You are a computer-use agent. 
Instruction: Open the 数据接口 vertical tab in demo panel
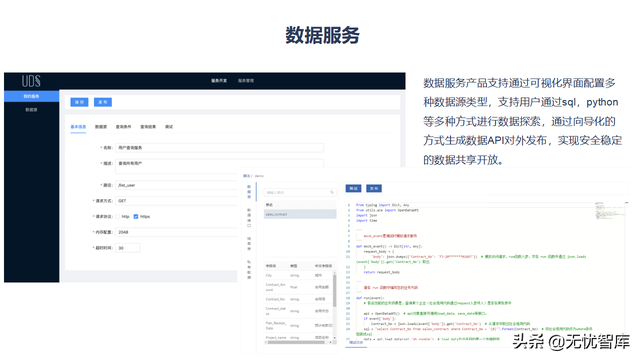tap(249, 218)
